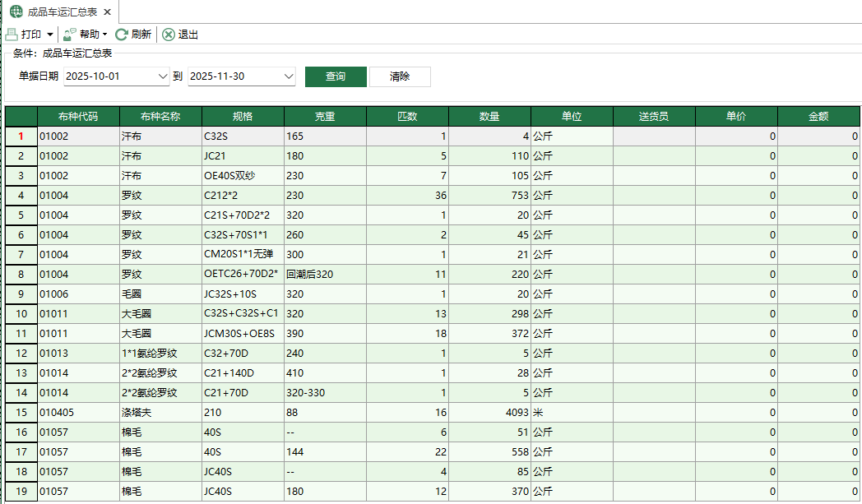Open the end date 2025-11-30 dropdown
The image size is (862, 504).
288,76
